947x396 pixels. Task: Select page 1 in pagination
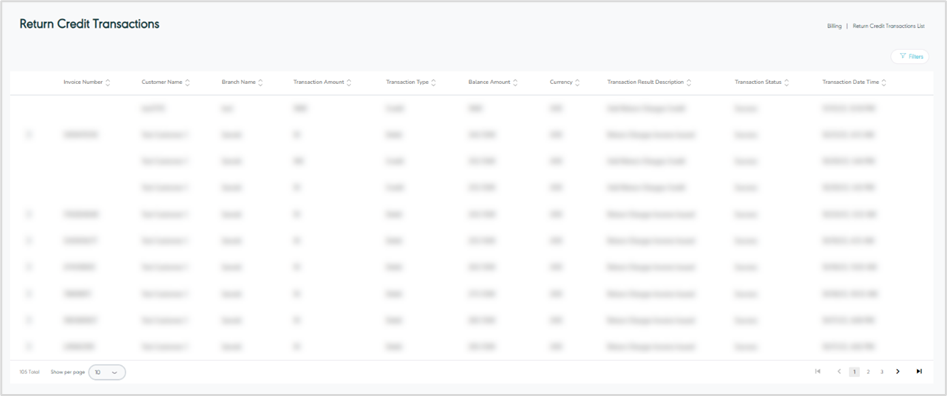tap(854, 372)
